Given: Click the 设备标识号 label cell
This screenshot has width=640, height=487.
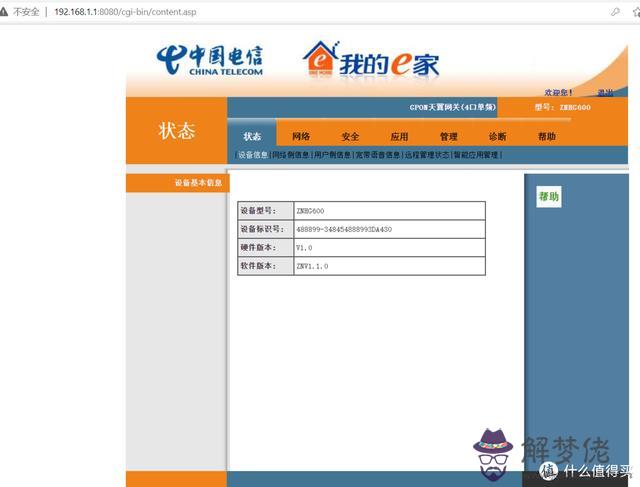Looking at the screenshot, I should 266,229.
